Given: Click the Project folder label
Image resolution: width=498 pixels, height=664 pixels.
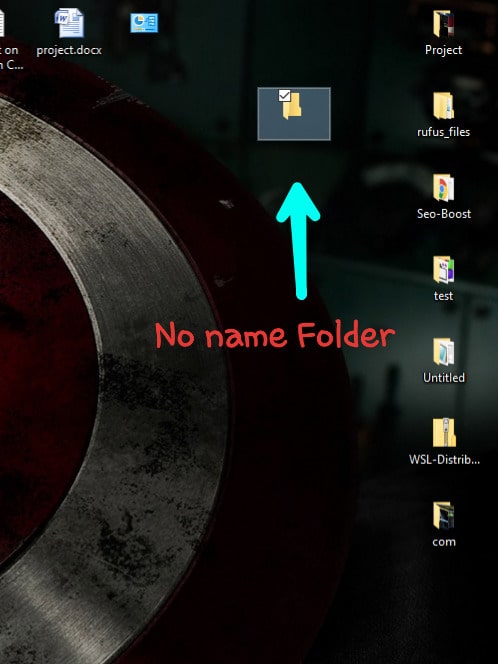Looking at the screenshot, I should 443,50.
